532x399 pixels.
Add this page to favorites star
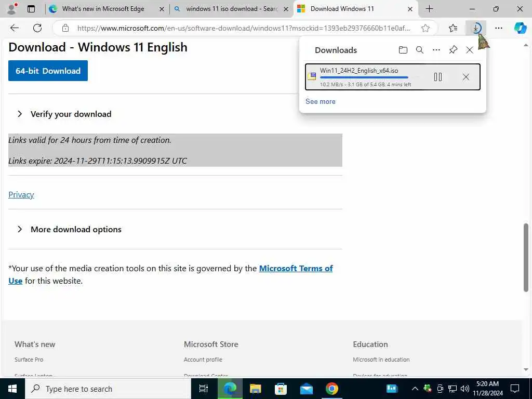(x=425, y=28)
